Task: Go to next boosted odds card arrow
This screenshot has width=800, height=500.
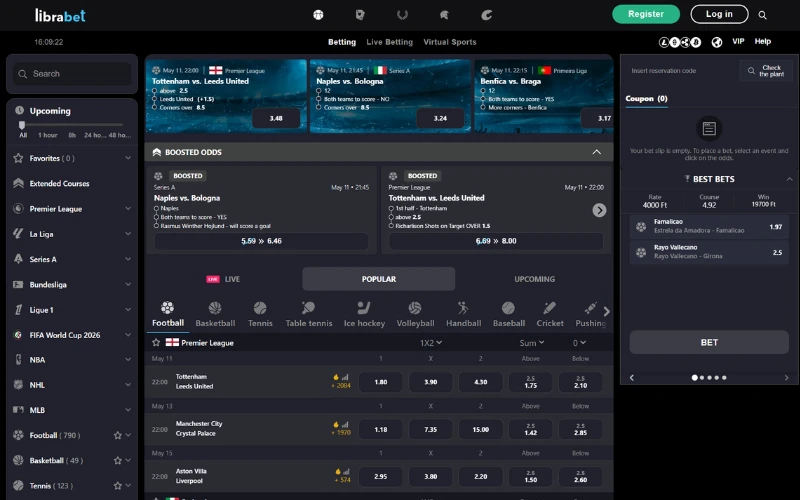Action: 599,210
